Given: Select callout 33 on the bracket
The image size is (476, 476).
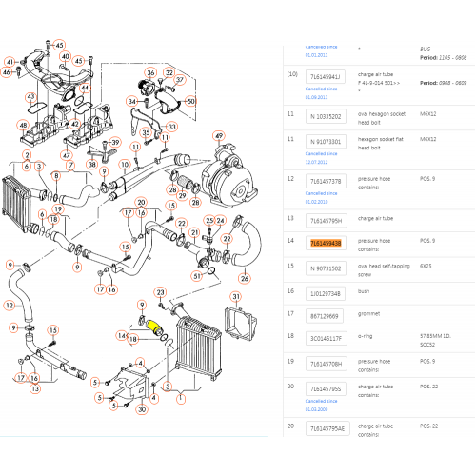Looking at the screenshot, I should [x=171, y=127].
